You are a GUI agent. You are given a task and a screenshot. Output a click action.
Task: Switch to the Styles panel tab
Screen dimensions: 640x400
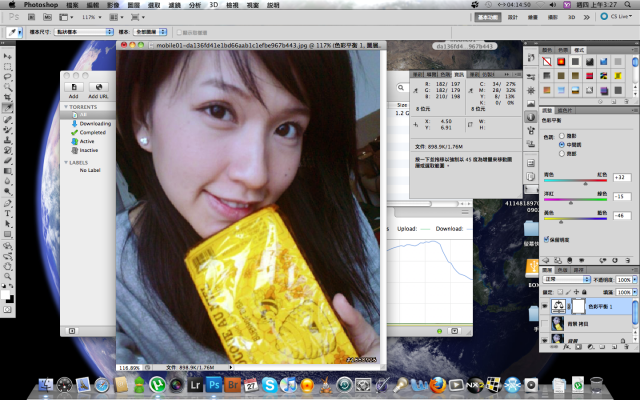pos(579,50)
